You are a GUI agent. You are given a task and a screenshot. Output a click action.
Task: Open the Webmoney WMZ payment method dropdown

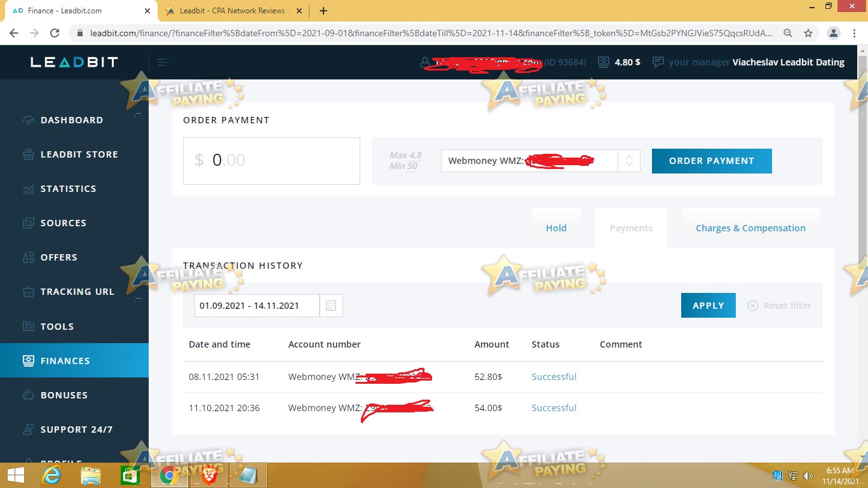[x=541, y=161]
